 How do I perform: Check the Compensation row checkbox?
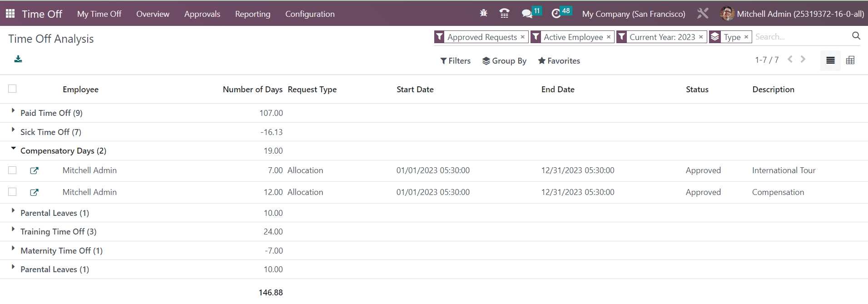point(12,192)
